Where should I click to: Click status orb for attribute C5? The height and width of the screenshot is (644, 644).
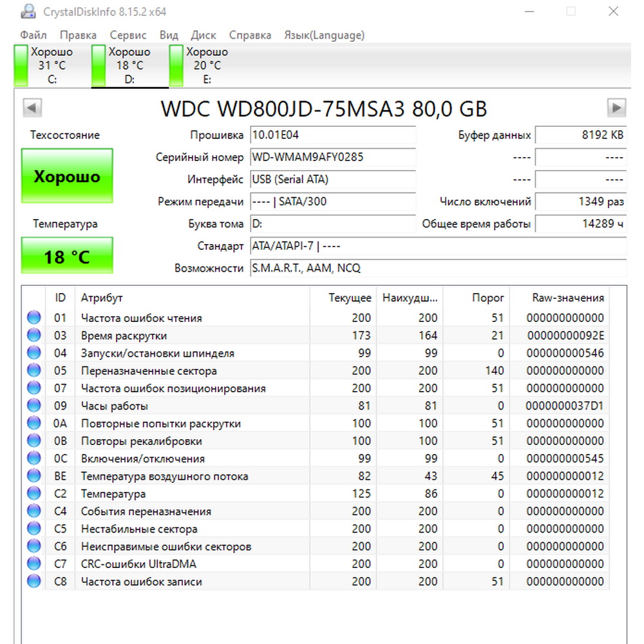tap(34, 528)
